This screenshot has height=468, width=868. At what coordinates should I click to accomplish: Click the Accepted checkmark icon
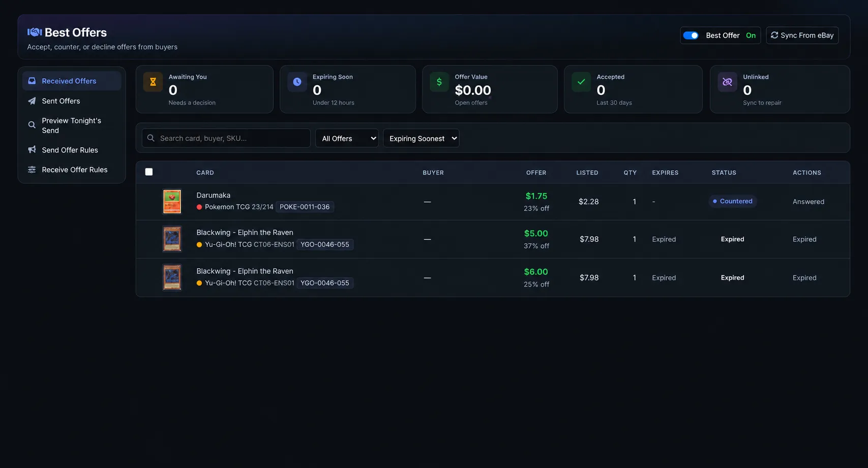click(581, 82)
